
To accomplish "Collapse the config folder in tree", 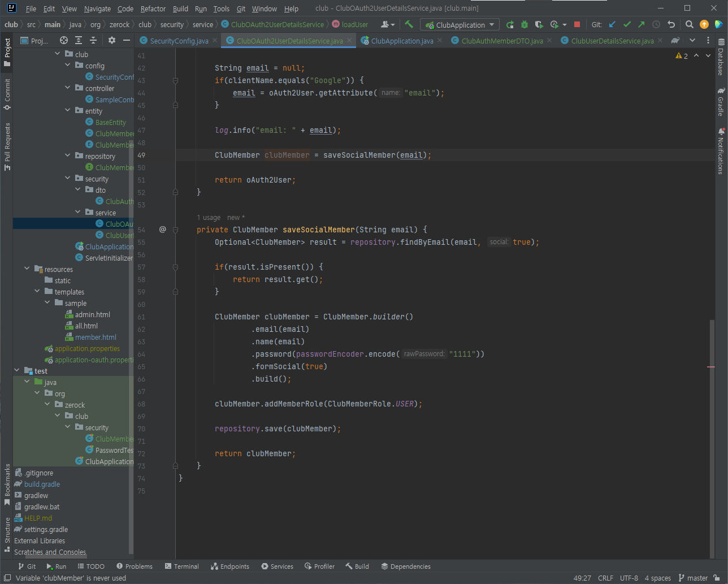I will (x=68, y=66).
